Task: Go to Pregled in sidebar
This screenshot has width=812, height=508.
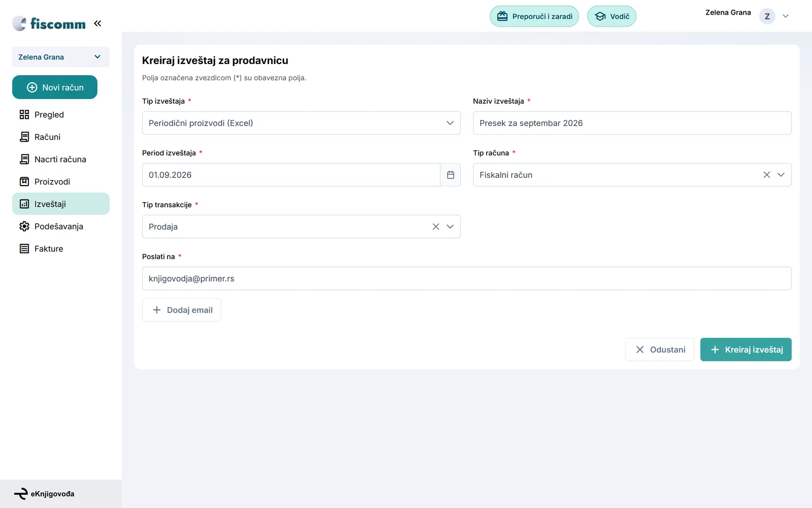Action: (x=61, y=114)
